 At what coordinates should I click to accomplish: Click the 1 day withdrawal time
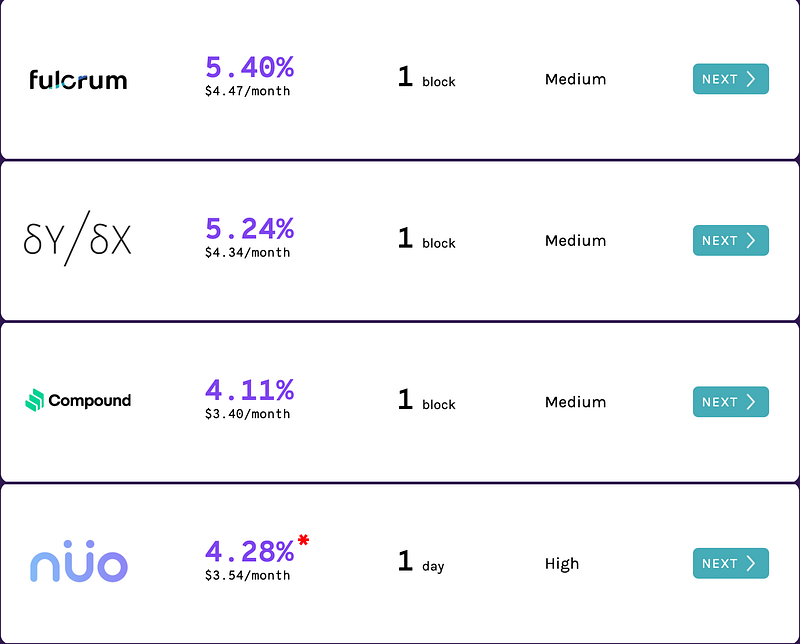[421, 562]
